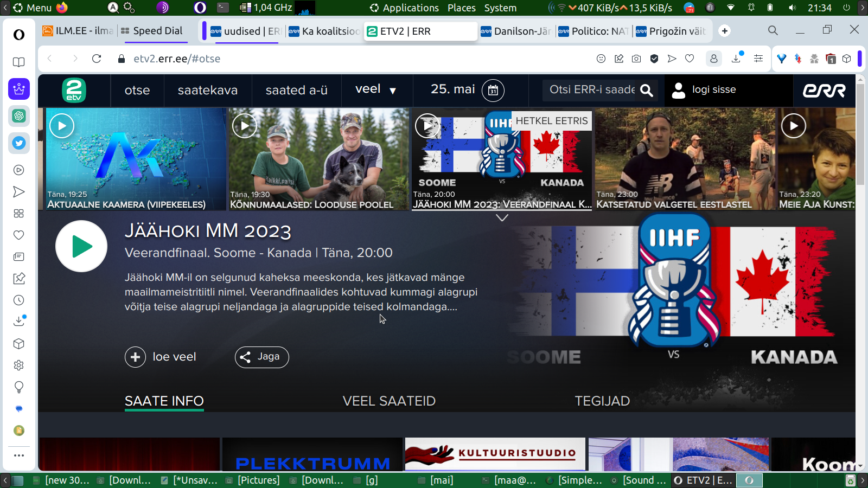The width and height of the screenshot is (868, 488).
Task: Play Aktuaalne Kaamera thumbnail video
Action: (x=62, y=126)
